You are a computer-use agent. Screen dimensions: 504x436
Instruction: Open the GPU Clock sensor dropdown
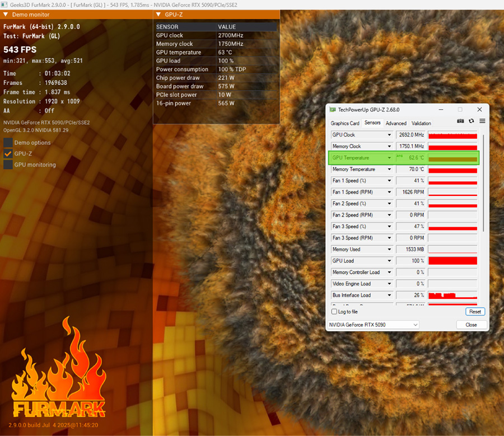(x=390, y=135)
